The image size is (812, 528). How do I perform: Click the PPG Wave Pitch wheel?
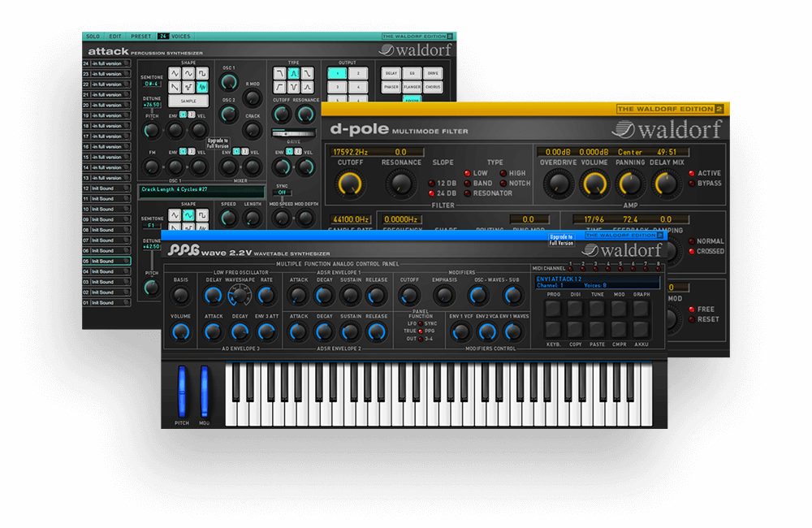[182, 392]
